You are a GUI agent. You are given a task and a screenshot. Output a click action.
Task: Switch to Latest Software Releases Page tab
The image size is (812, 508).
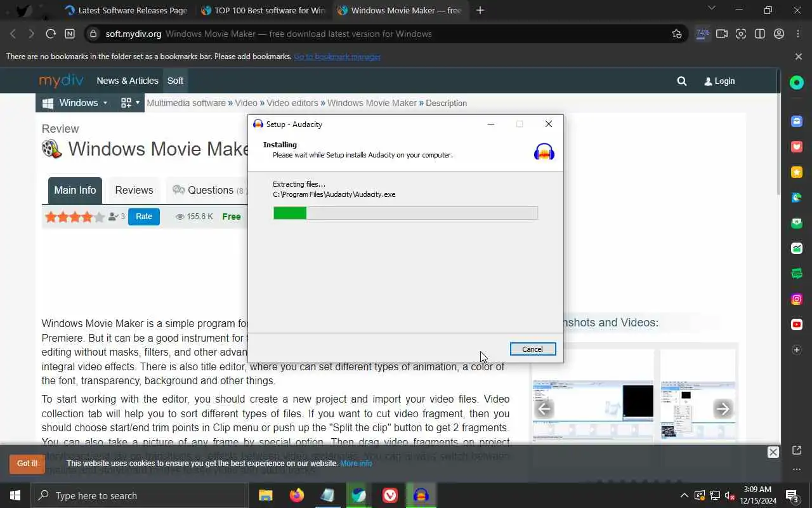click(x=126, y=11)
